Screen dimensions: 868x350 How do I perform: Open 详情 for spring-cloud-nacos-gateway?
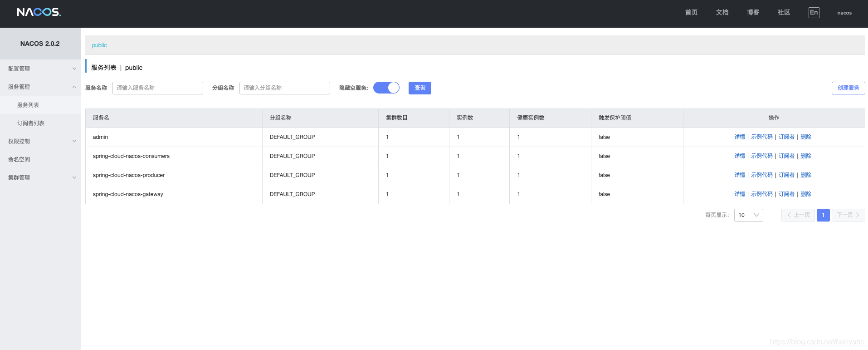tap(740, 194)
